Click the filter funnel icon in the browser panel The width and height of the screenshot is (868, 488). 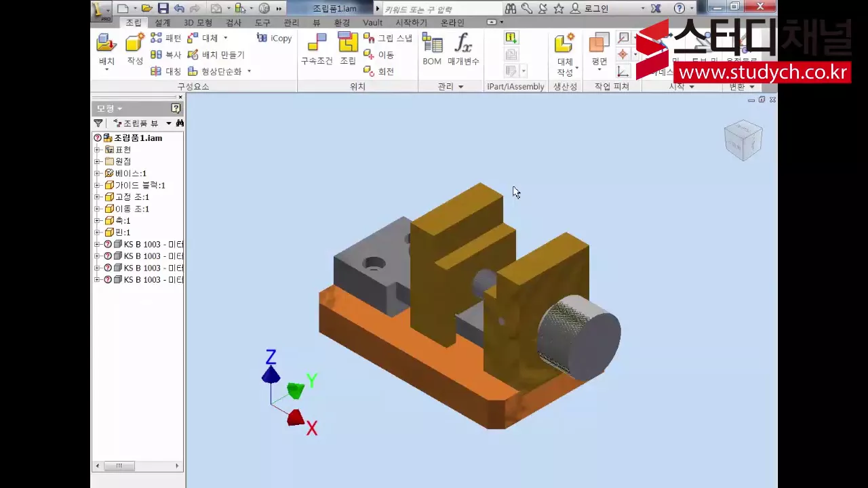98,123
